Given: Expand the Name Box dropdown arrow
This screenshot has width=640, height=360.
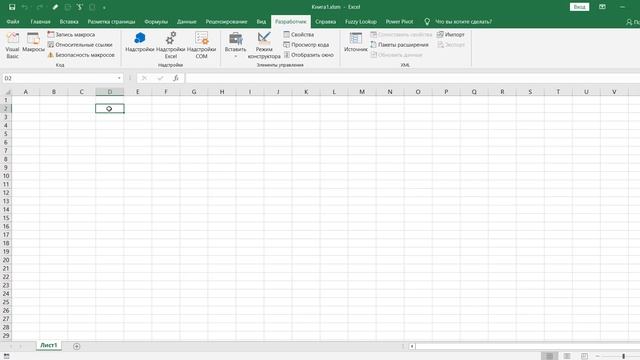Looking at the screenshot, I should tap(119, 78).
